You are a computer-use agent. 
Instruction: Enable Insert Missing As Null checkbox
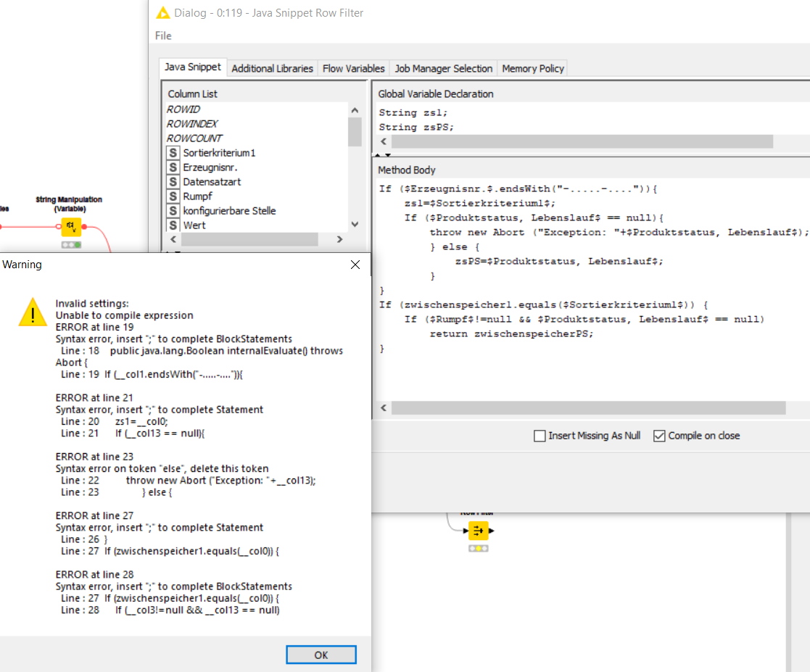click(540, 436)
